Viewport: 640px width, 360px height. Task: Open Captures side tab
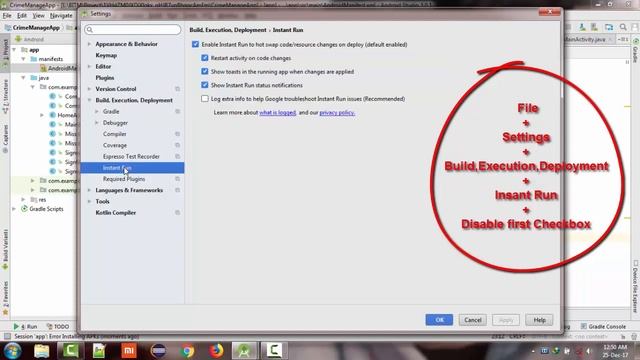click(5, 139)
